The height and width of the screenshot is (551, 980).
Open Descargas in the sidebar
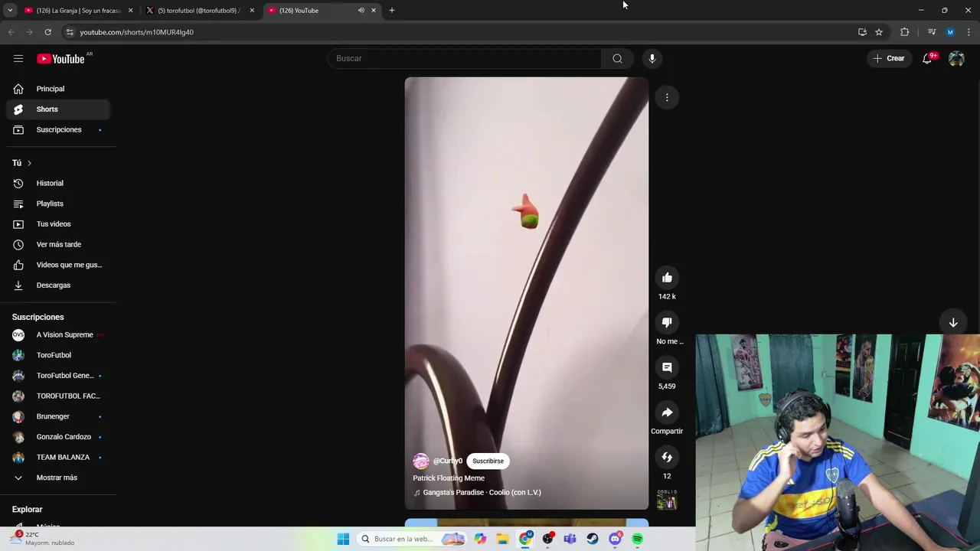[58, 285]
